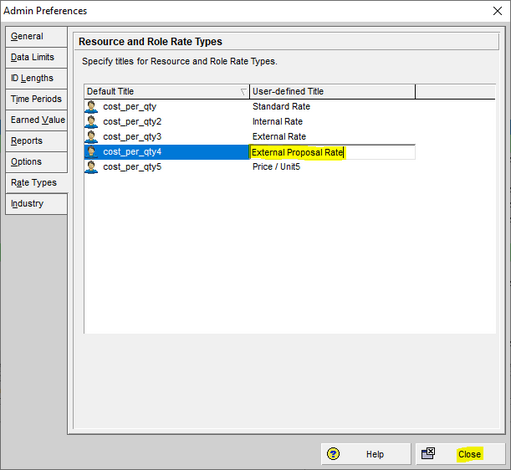Click the User-defined Title column header

[x=332, y=91]
